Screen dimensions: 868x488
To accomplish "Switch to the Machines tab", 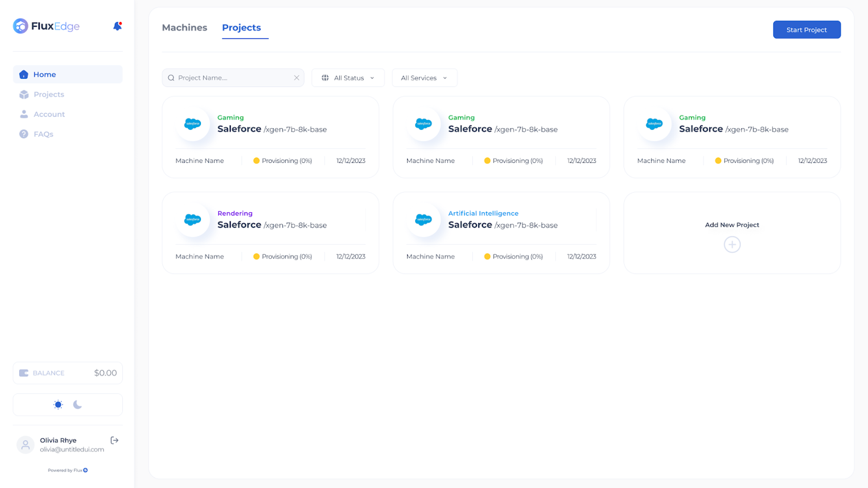I will click(x=184, y=28).
